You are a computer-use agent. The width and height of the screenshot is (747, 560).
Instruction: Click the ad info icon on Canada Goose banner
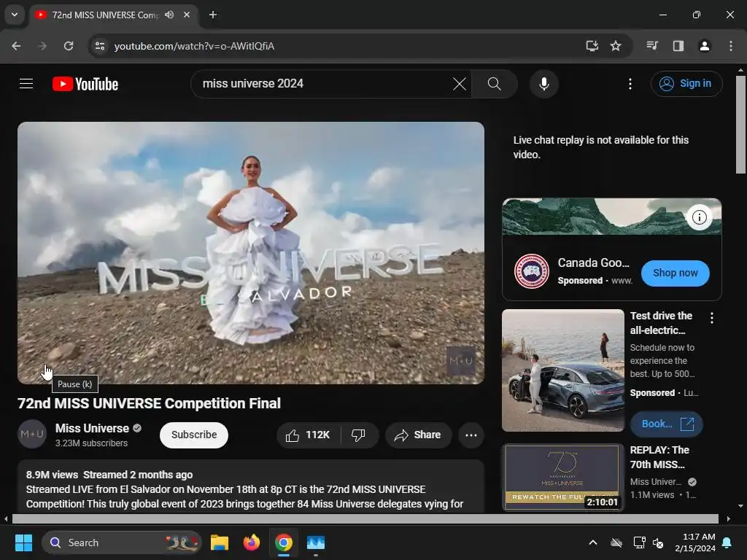699,217
